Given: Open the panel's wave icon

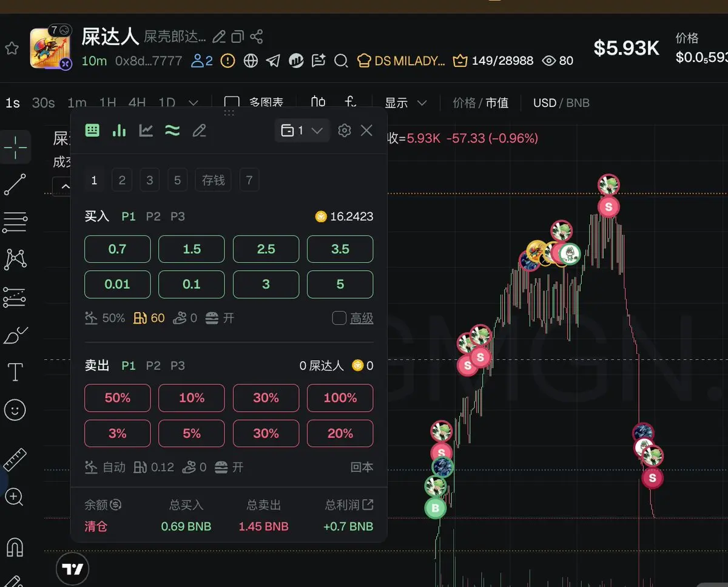Looking at the screenshot, I should pos(172,131).
